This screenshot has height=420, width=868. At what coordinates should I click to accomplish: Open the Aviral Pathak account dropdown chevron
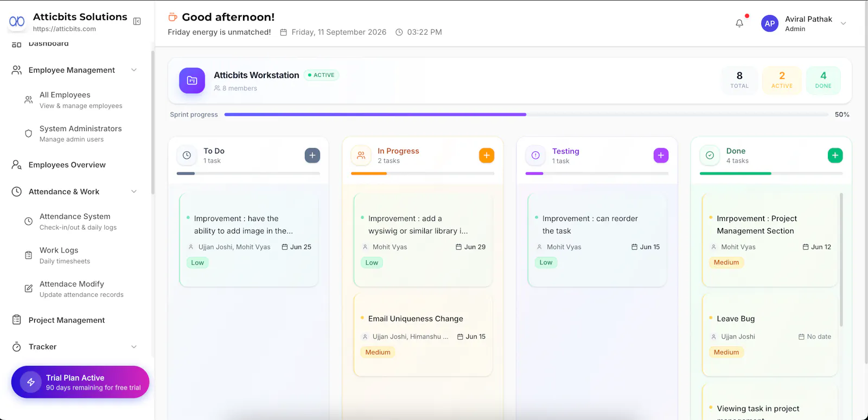point(844,23)
